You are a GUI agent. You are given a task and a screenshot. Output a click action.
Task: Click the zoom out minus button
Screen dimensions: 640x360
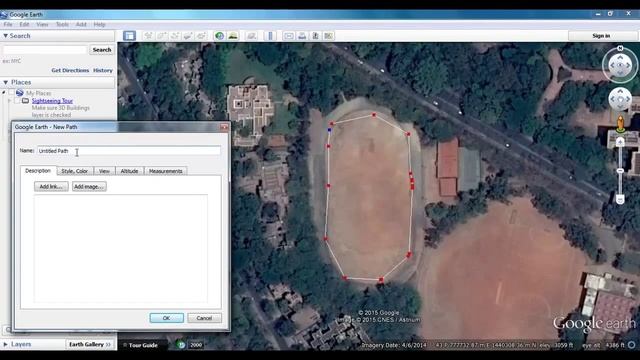(620, 200)
